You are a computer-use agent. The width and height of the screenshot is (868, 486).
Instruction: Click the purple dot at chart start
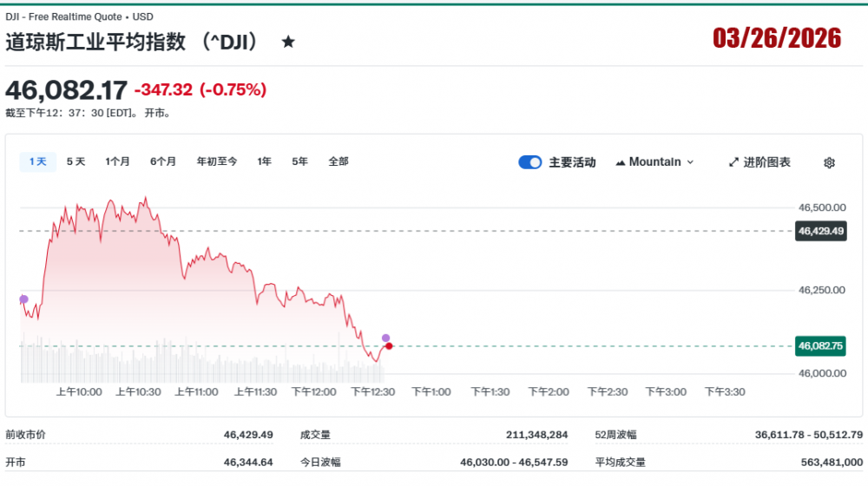pyautogui.click(x=23, y=299)
